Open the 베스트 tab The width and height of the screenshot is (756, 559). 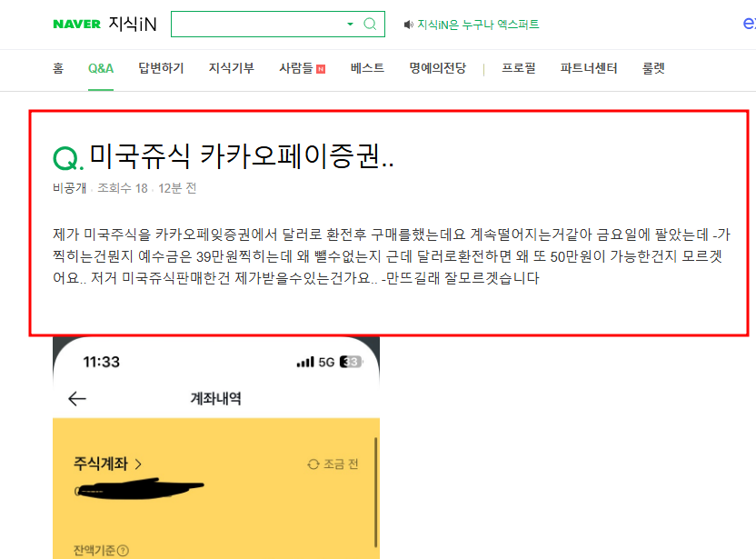pyautogui.click(x=367, y=68)
